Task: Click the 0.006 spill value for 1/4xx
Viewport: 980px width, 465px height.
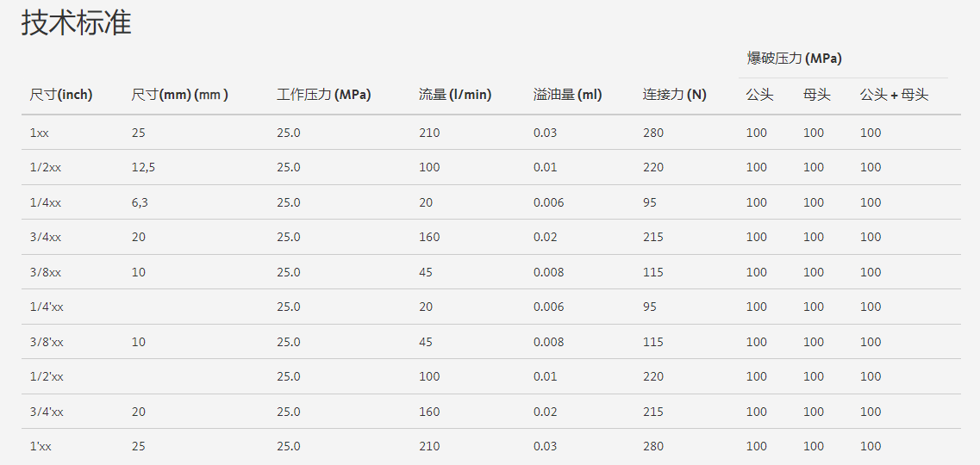Action: (x=549, y=202)
